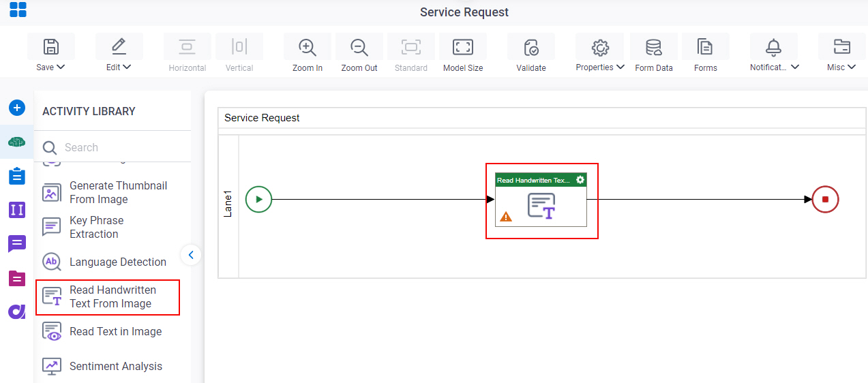Open the app launcher grid icon

pyautogui.click(x=18, y=10)
